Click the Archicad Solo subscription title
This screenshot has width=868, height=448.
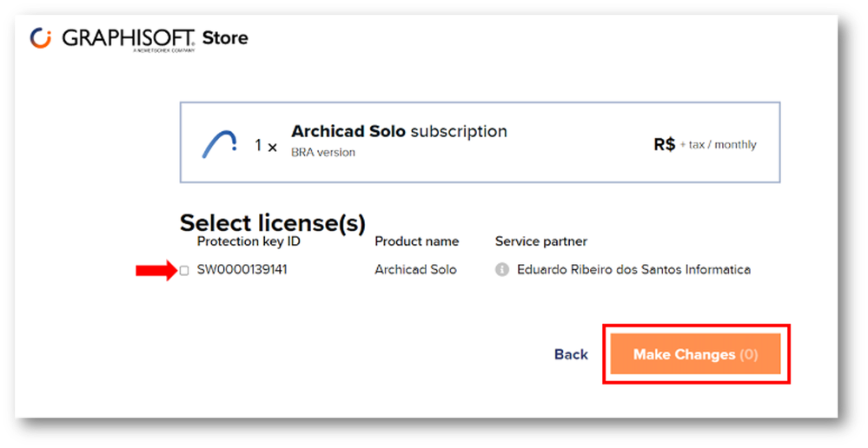(x=399, y=132)
